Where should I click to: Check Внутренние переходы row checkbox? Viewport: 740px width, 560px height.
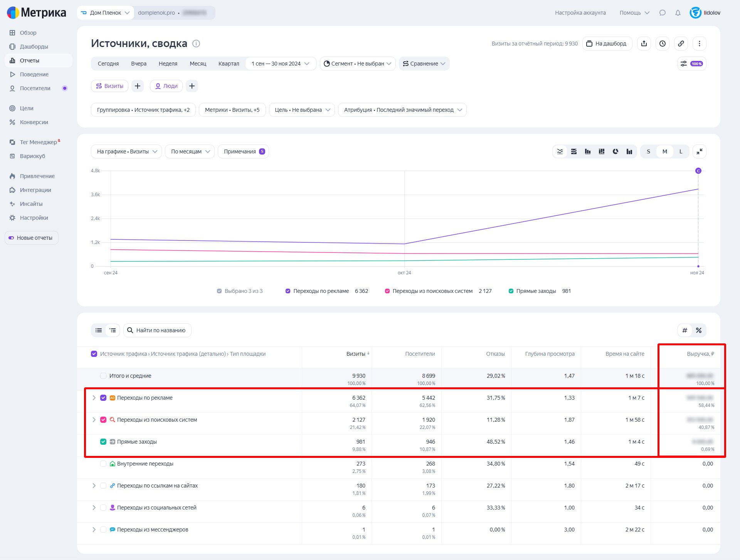tap(103, 464)
